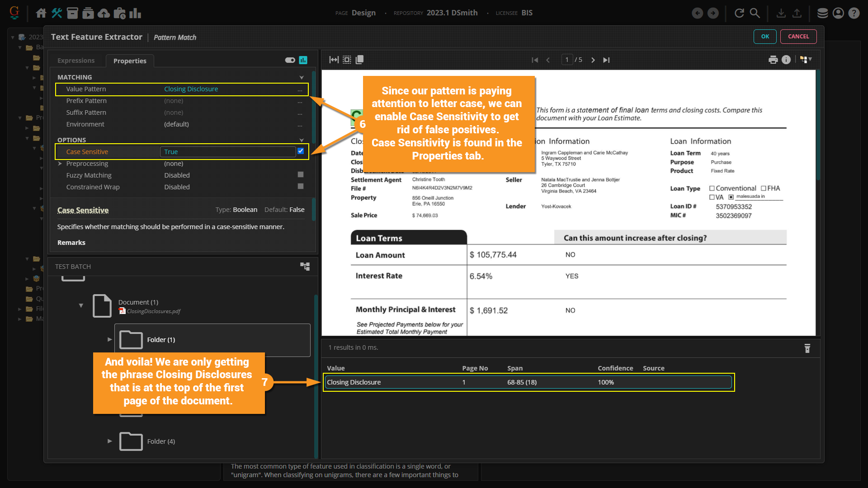Go to the next page arrow
The width and height of the screenshot is (868, 488).
[593, 60]
